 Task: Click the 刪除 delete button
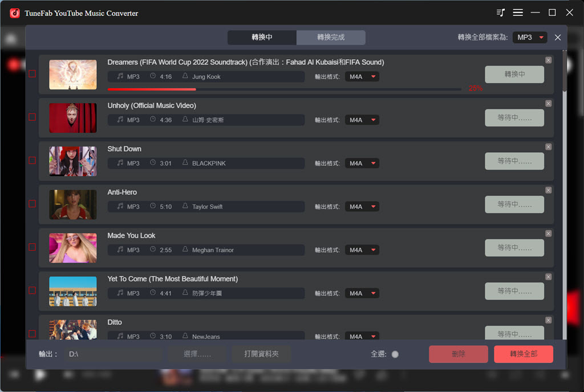pos(459,354)
